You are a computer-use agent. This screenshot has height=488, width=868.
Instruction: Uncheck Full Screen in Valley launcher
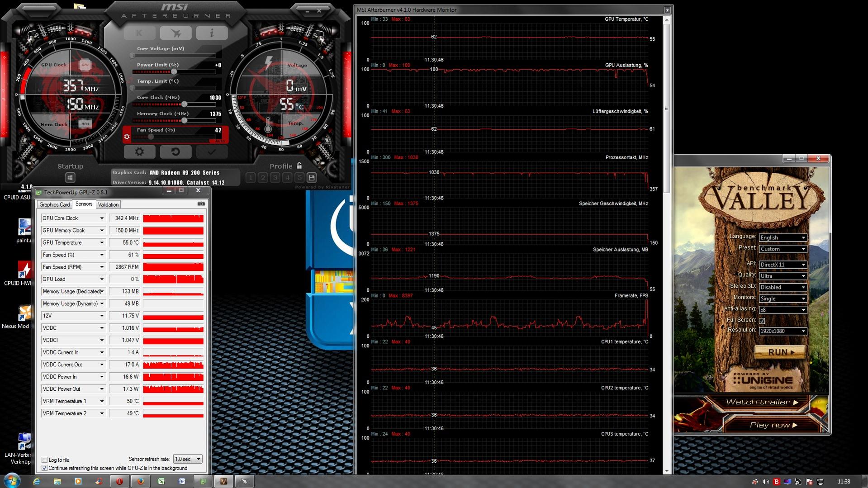(x=762, y=321)
